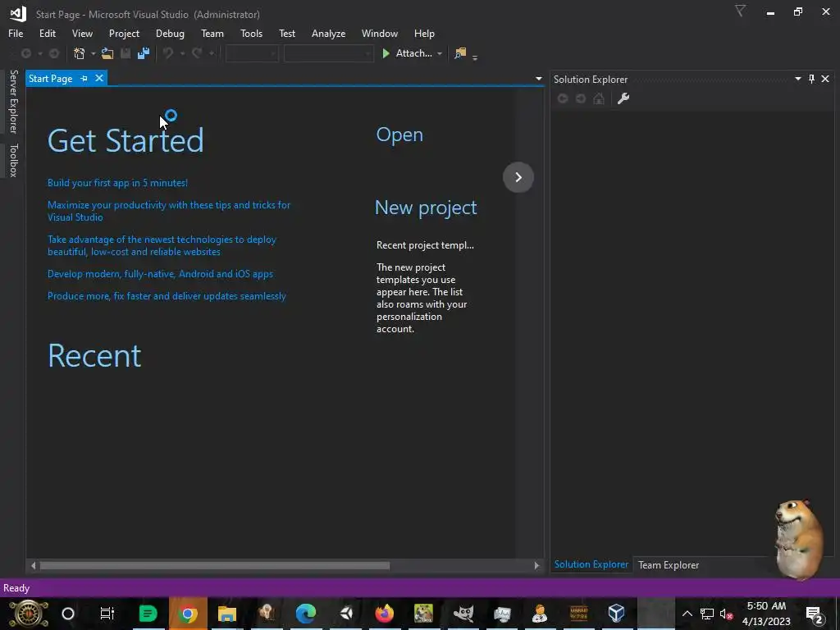Open the Server Explorer side tab
Image resolution: width=840 pixels, height=630 pixels.
pyautogui.click(x=13, y=101)
